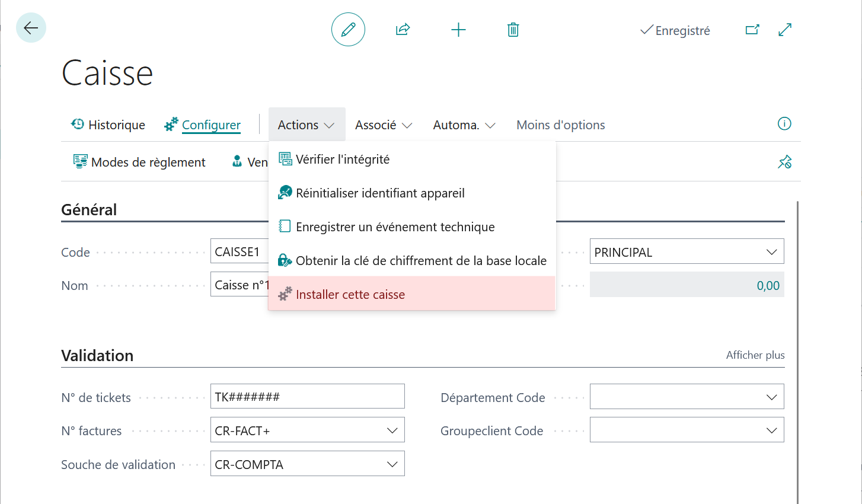The width and height of the screenshot is (862, 504).
Task: Click the pencil edit icon
Action: point(348,30)
